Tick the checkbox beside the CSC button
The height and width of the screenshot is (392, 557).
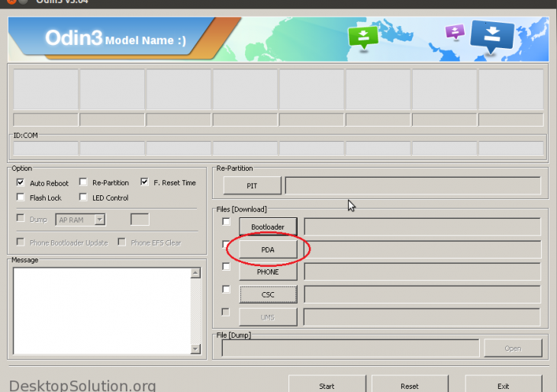pyautogui.click(x=226, y=289)
